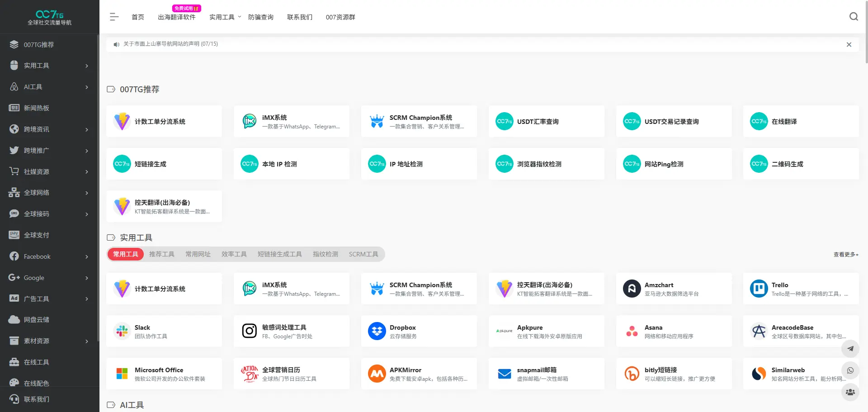
Task: Expand the 社媒资源 sidebar submenu
Action: coord(87,172)
